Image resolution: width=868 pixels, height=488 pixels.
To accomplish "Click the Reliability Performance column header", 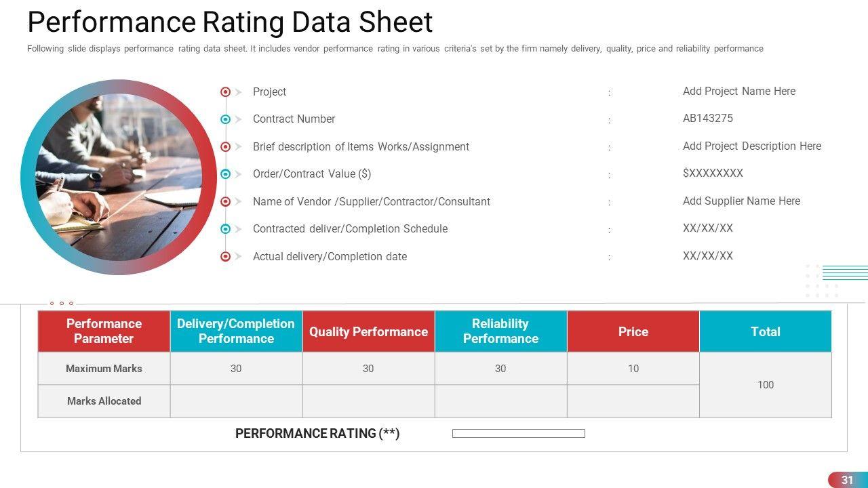I will [x=500, y=331].
